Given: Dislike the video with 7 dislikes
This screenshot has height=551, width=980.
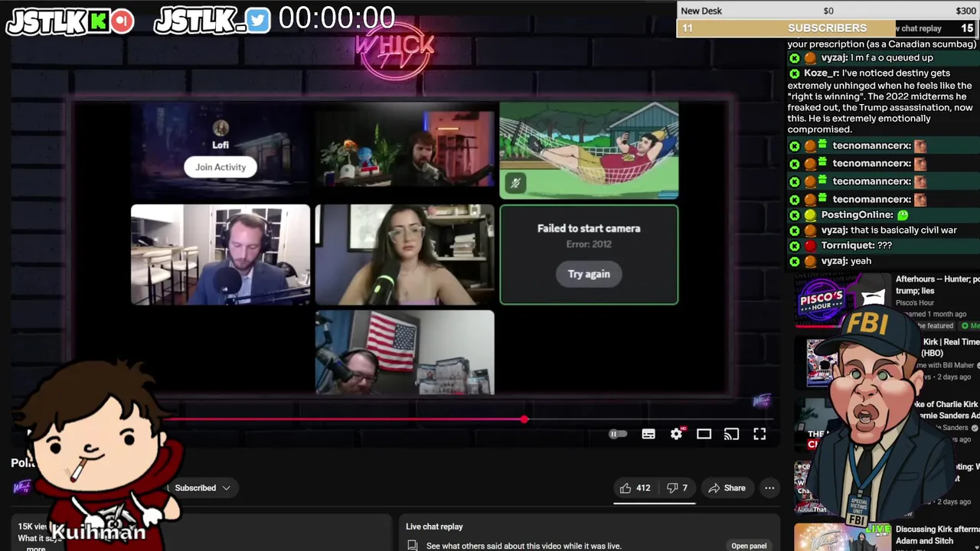Looking at the screenshot, I should (x=678, y=488).
